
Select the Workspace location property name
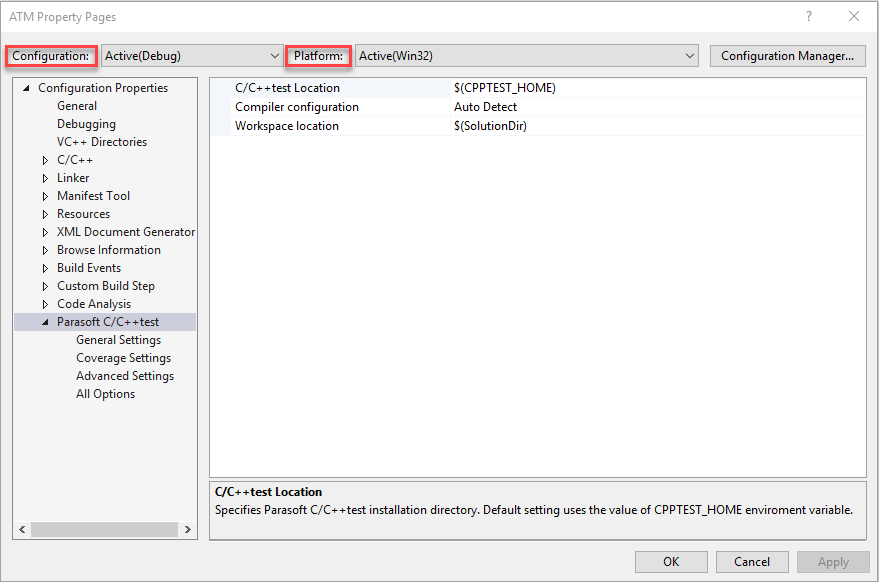point(286,126)
